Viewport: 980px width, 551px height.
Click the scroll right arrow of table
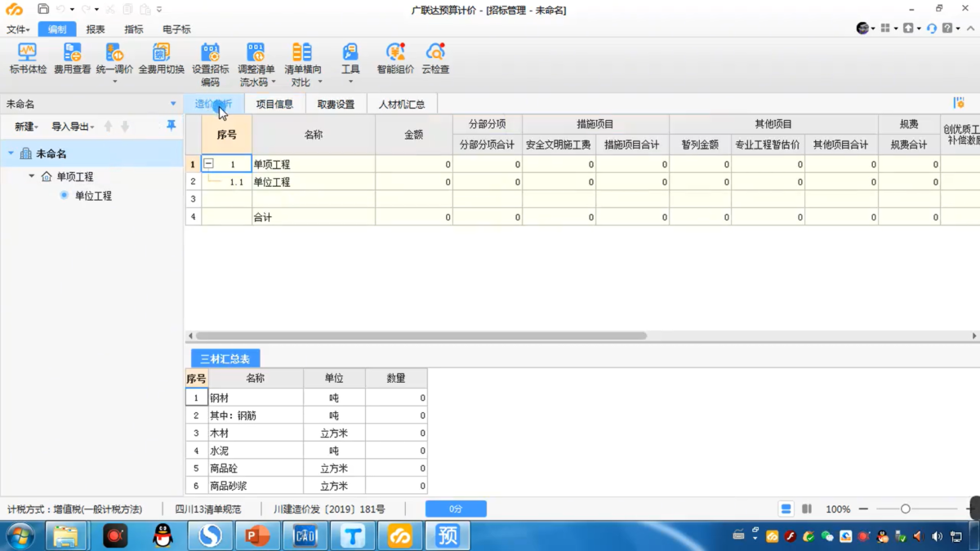coord(973,335)
